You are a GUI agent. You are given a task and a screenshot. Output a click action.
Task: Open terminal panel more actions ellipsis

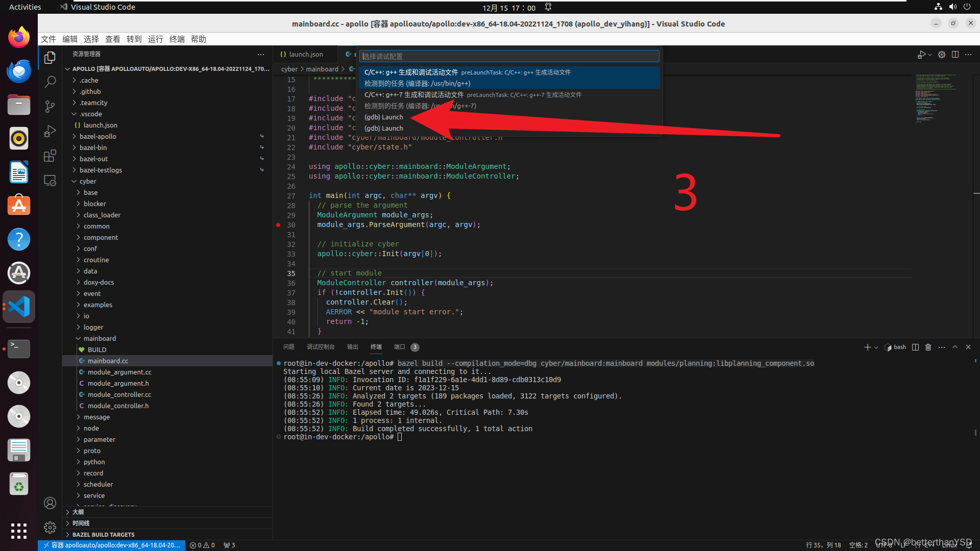[x=942, y=347]
